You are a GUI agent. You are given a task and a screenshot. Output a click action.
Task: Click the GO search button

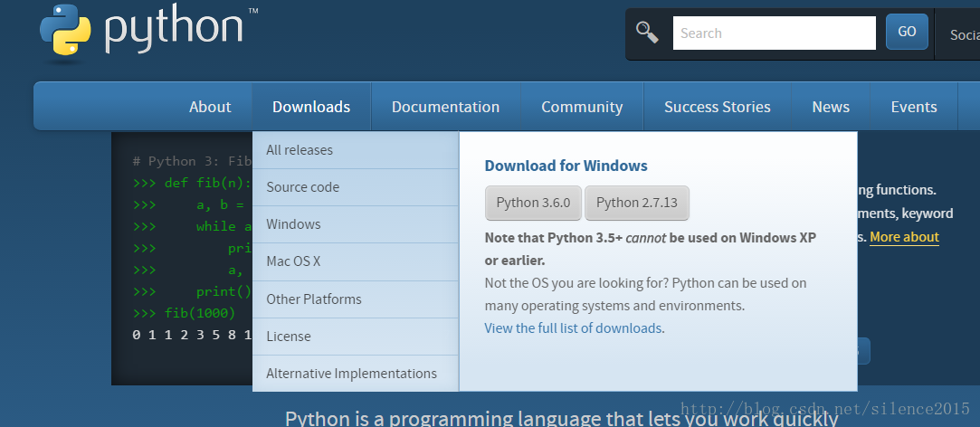(x=907, y=32)
